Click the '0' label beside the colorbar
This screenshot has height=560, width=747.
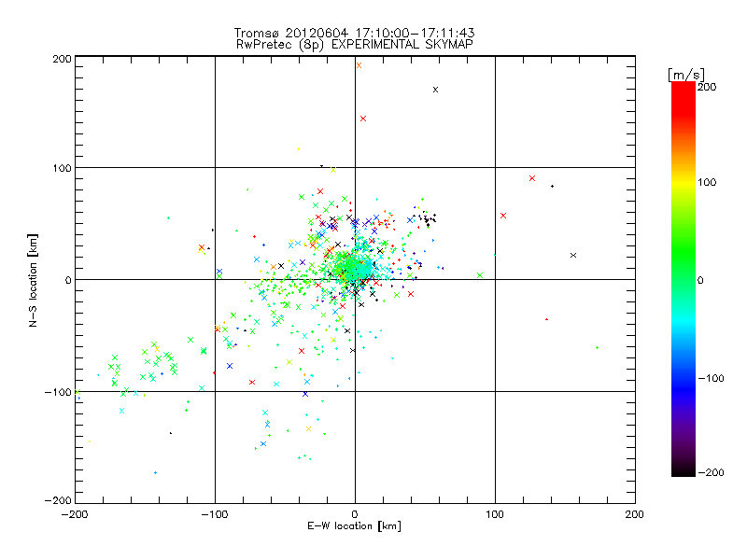[700, 280]
